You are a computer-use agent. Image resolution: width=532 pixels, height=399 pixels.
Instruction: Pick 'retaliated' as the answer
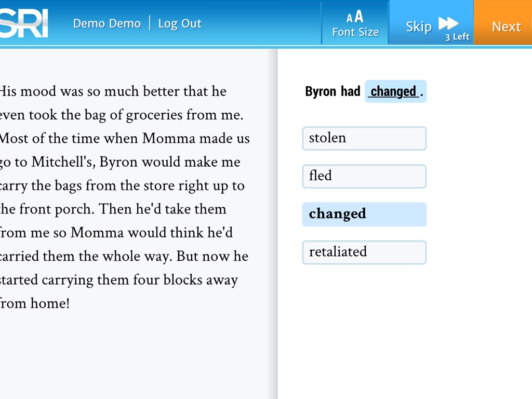(x=364, y=252)
